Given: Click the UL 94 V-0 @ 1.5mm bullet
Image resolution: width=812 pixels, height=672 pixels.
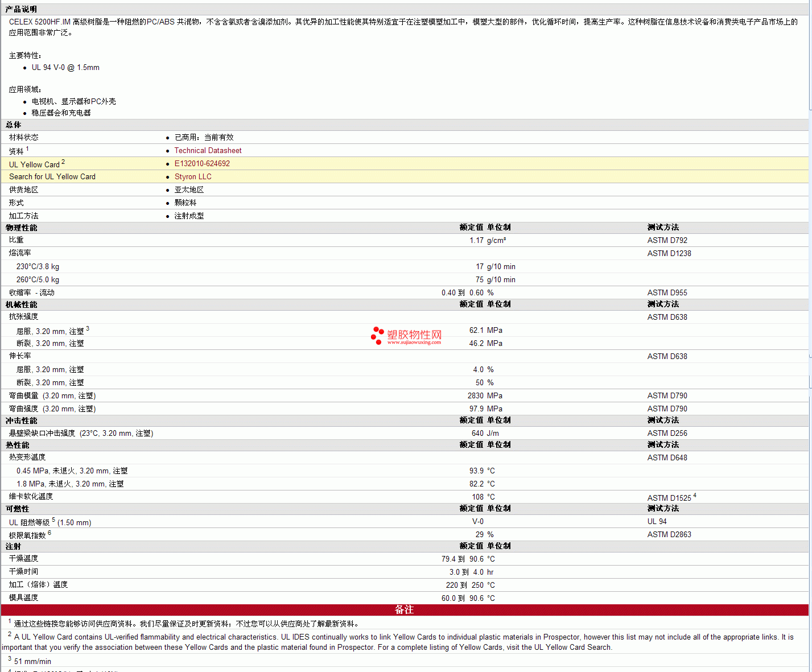Looking at the screenshot, I should 65,68.
